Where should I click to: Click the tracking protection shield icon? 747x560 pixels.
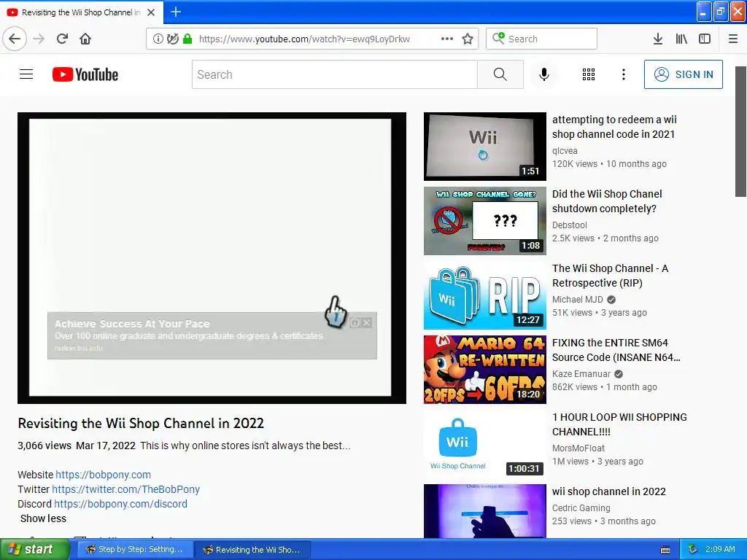pyautogui.click(x=172, y=39)
